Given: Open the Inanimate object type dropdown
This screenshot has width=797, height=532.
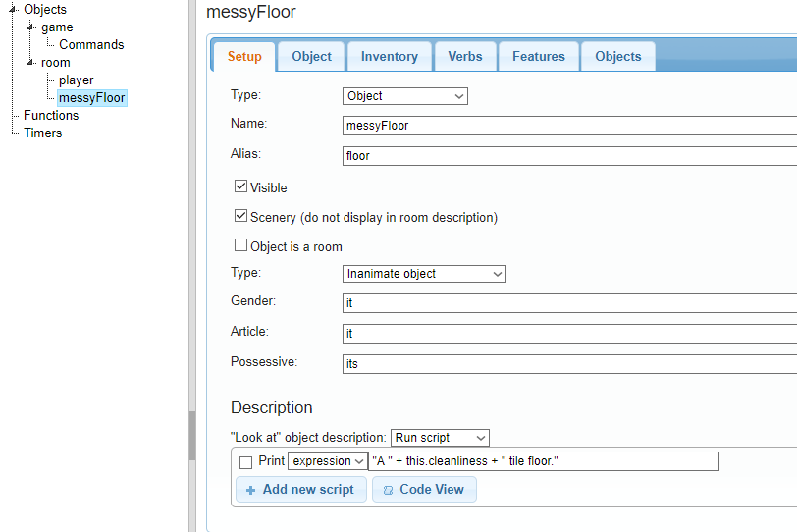Looking at the screenshot, I should tap(424, 274).
